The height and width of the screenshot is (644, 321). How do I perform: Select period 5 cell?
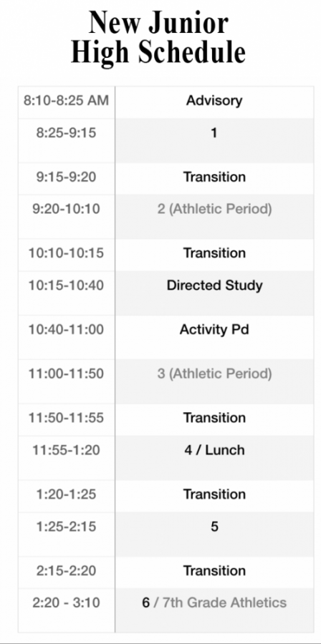[x=214, y=527]
